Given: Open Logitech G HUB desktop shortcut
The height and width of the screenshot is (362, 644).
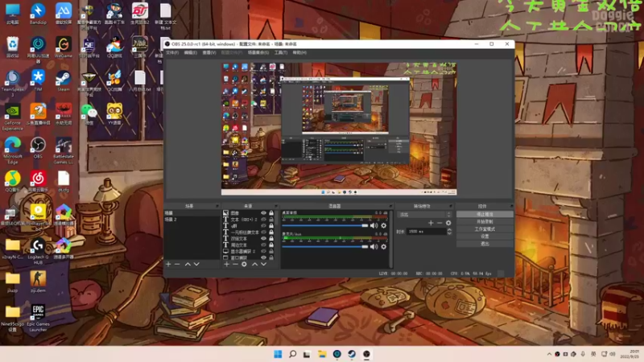Looking at the screenshot, I should pyautogui.click(x=38, y=251).
